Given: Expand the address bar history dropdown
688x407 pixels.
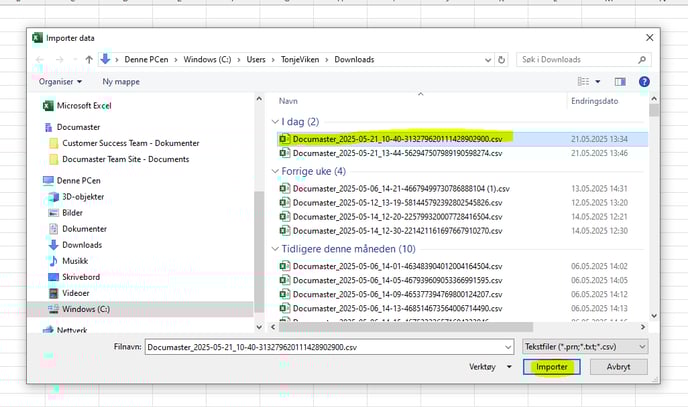Looking at the screenshot, I should (x=488, y=60).
